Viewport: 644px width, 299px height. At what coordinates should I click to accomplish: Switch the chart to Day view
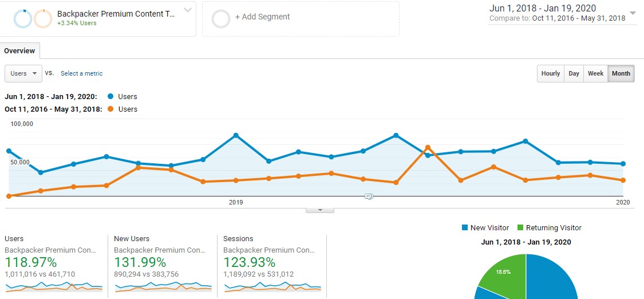[574, 73]
